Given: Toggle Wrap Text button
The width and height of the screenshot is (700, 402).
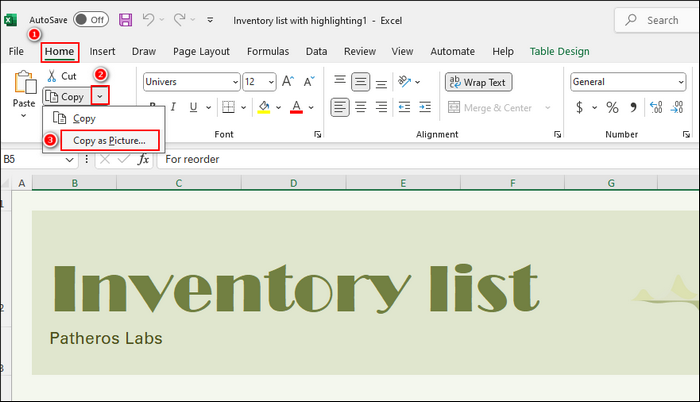Looking at the screenshot, I should coord(478,82).
